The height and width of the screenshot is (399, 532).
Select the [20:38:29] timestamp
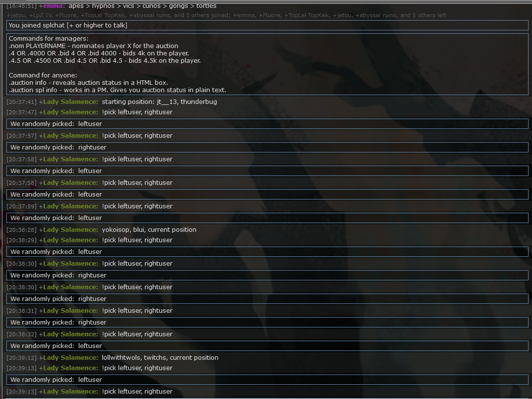[x=22, y=240]
